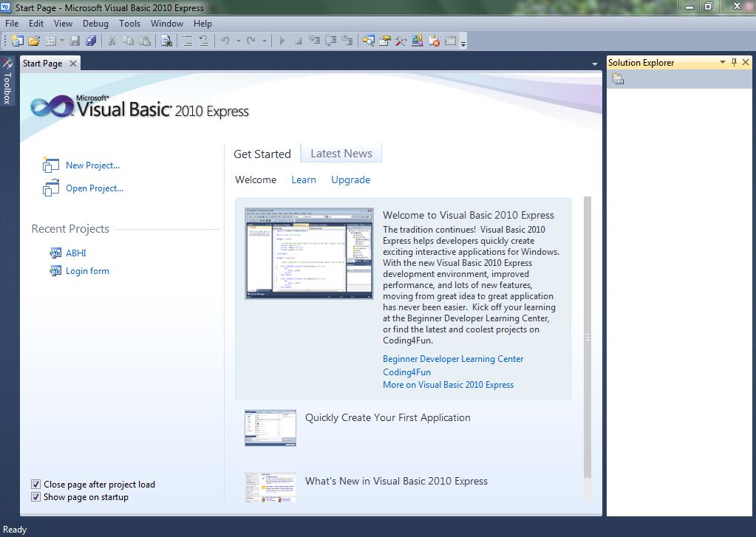Open the Debug menu
This screenshot has width=756, height=537.
[95, 23]
